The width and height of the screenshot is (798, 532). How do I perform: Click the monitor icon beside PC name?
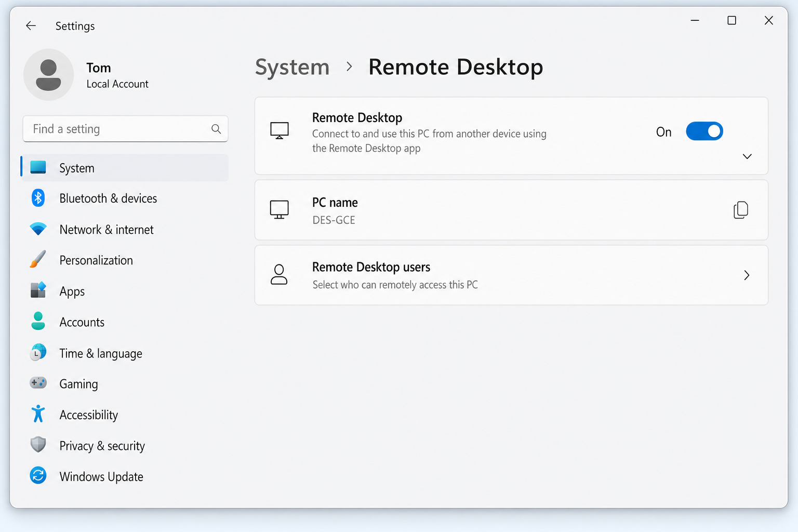(280, 210)
